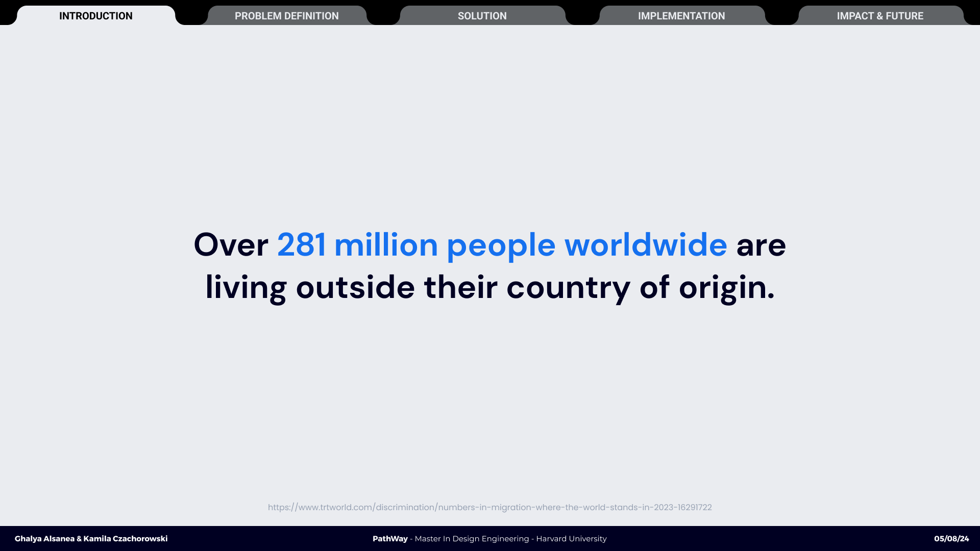Open the SOLUTION tab
This screenshot has width=980, height=551.
(x=482, y=16)
